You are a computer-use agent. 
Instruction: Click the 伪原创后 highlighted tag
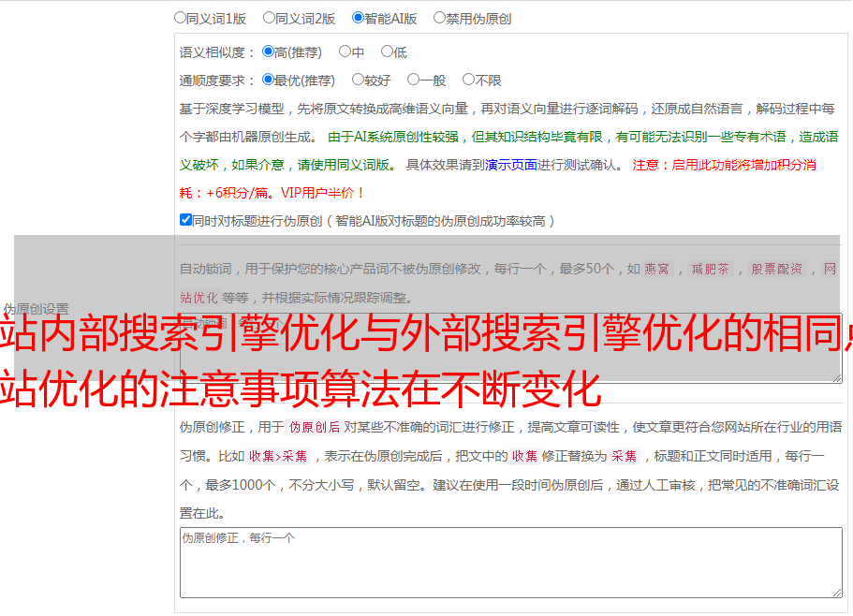pos(315,427)
